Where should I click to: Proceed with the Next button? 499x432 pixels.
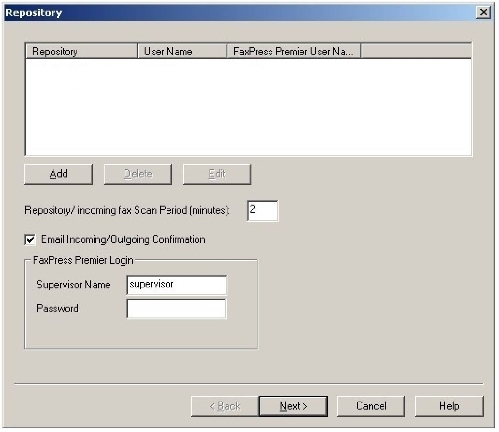(293, 406)
